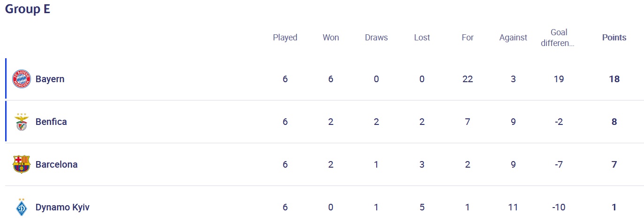Click the Group E heading

(x=28, y=9)
